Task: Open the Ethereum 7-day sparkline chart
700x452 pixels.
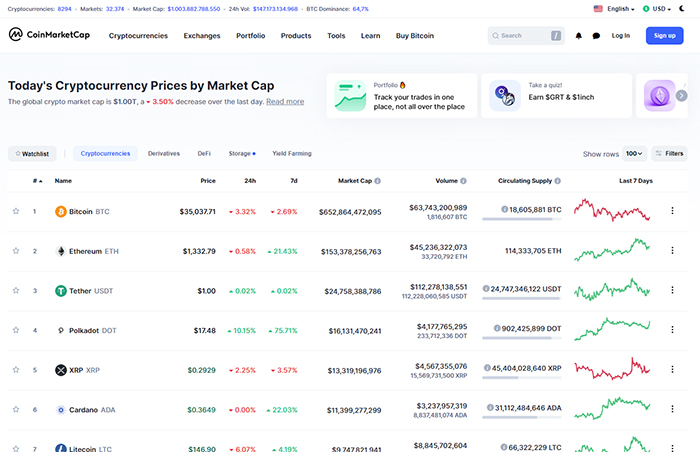Action: 612,250
